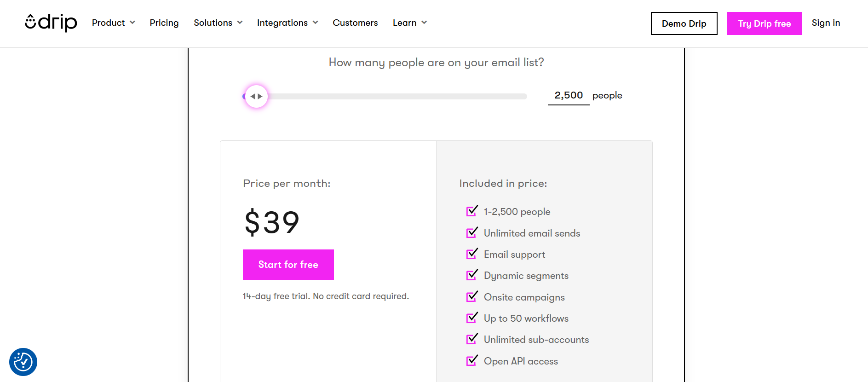Toggle the Email support checkbox

click(471, 254)
